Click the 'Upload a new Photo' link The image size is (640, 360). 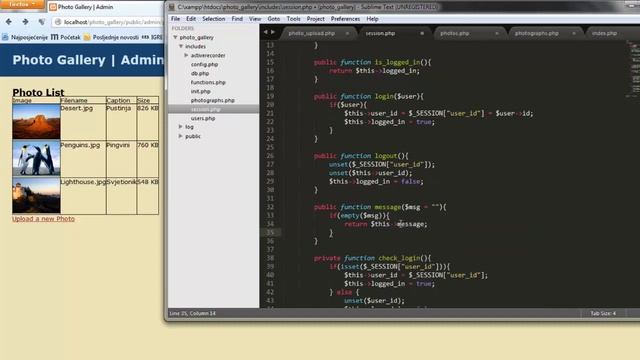43,219
